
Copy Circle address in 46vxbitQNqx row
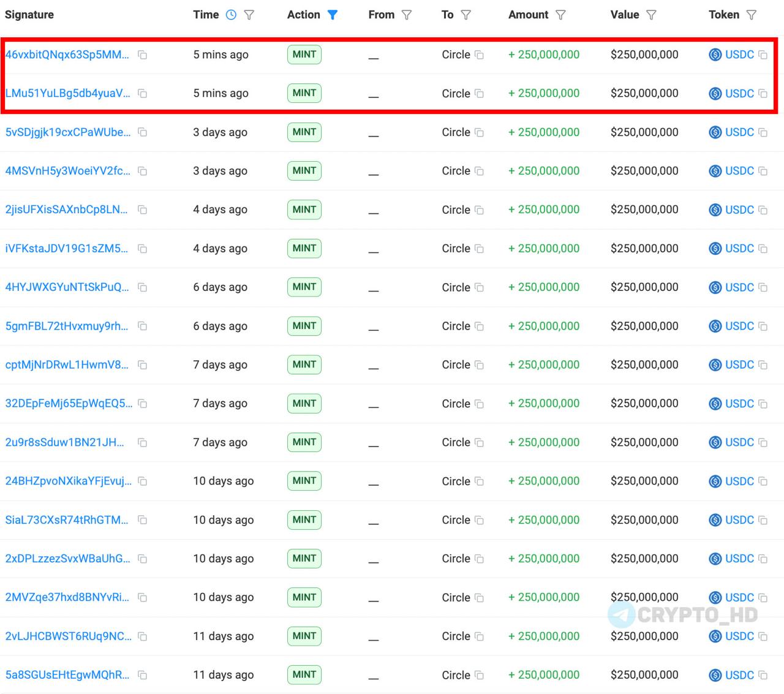(479, 55)
